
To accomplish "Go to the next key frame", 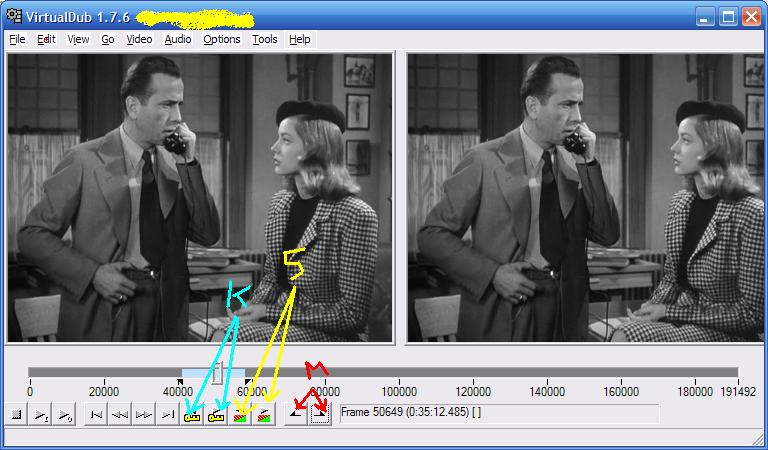I will 216,414.
